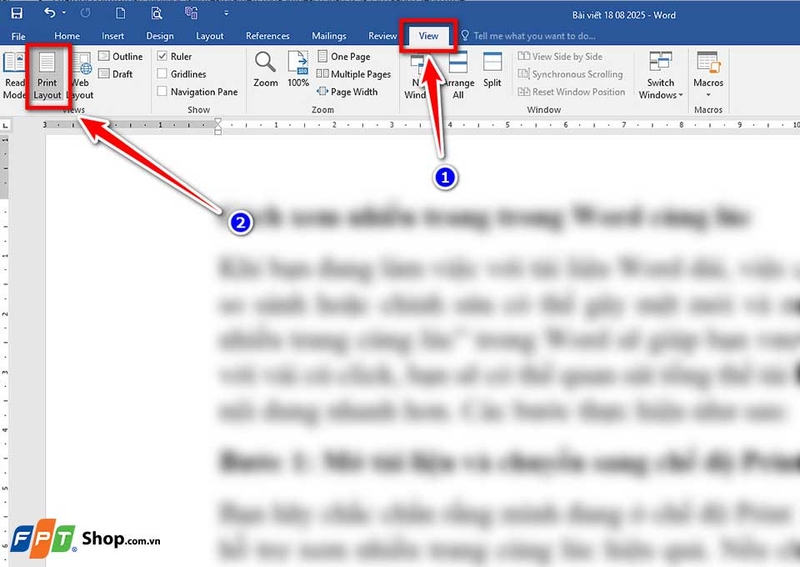Uncheck the Ruler checkbox

(163, 57)
